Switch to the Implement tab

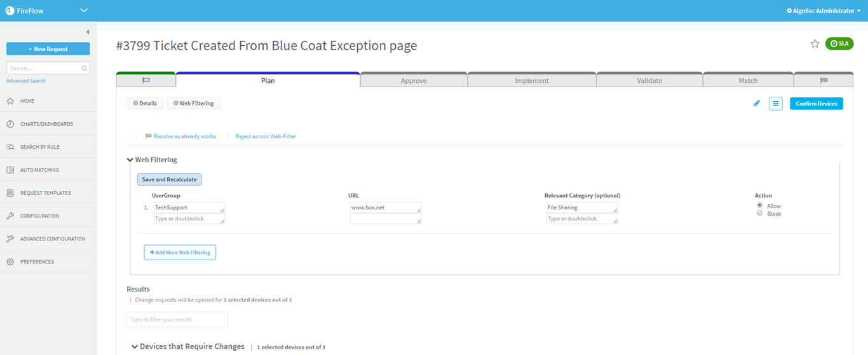[x=532, y=81]
